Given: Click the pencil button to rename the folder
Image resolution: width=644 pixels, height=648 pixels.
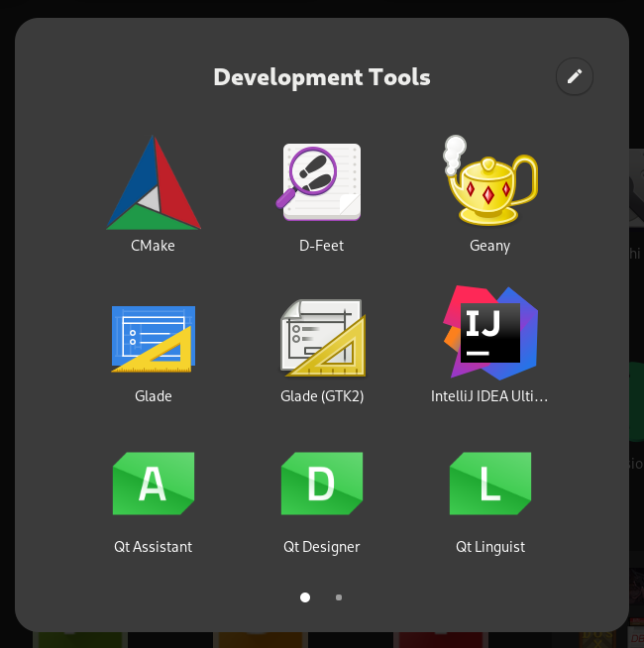Looking at the screenshot, I should 574,76.
